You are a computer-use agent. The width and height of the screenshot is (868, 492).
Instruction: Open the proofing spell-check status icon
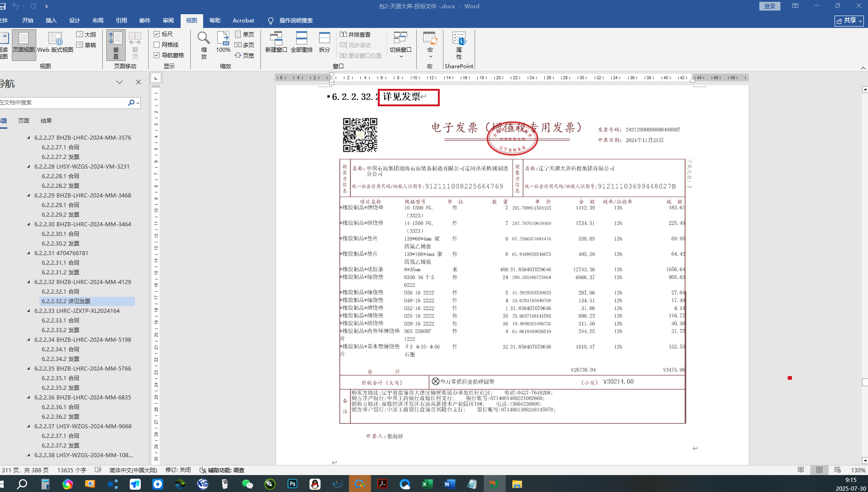tap(98, 470)
